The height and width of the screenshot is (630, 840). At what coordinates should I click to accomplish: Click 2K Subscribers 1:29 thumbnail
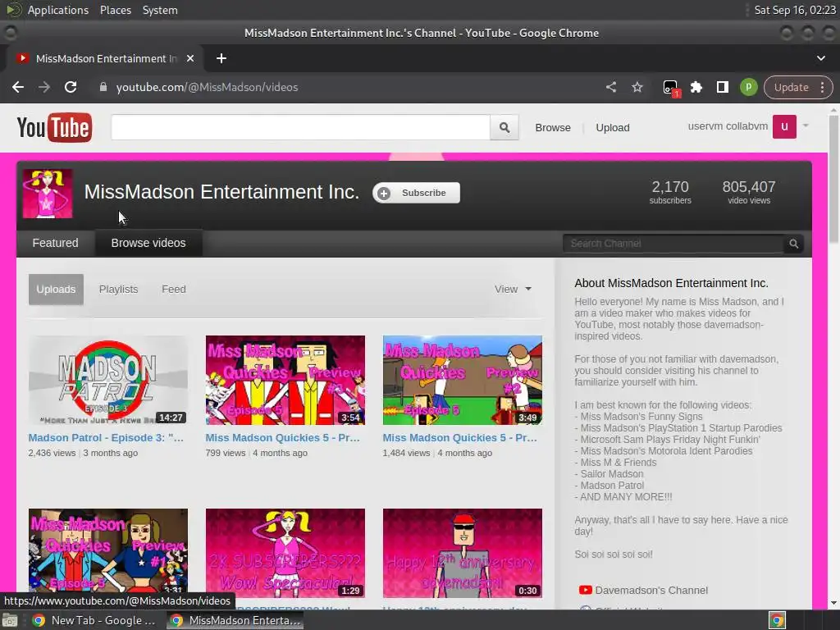[285, 553]
